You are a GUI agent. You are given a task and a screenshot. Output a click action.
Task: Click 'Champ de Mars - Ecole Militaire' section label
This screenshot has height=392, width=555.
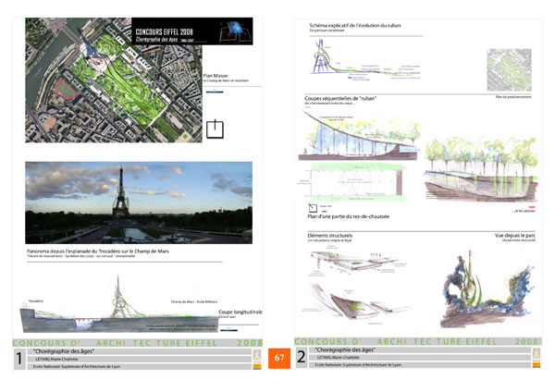pos(194,301)
